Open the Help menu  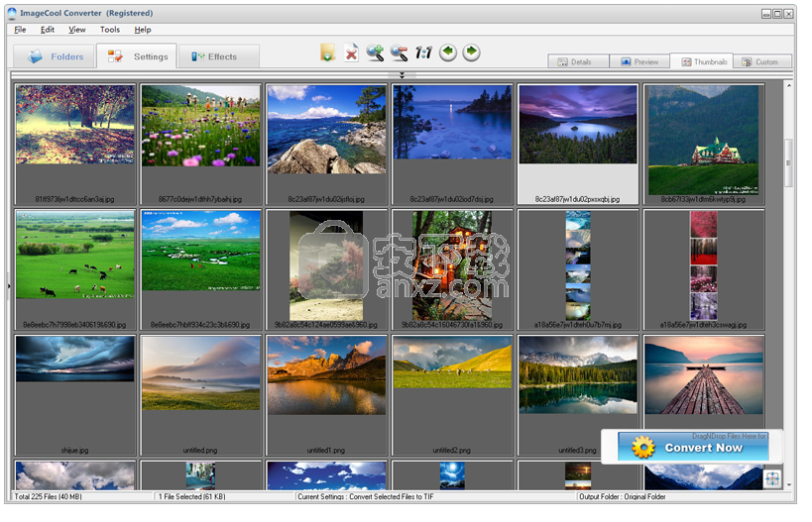pyautogui.click(x=143, y=30)
